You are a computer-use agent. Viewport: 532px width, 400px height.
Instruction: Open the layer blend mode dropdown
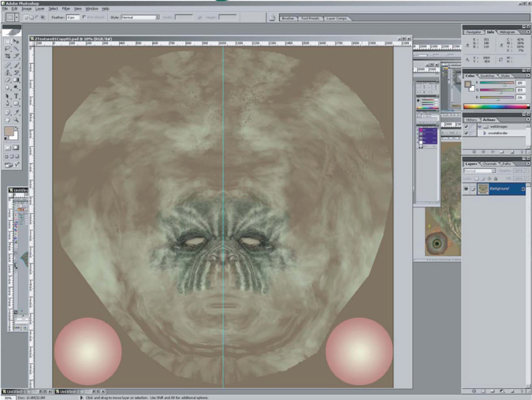point(478,171)
